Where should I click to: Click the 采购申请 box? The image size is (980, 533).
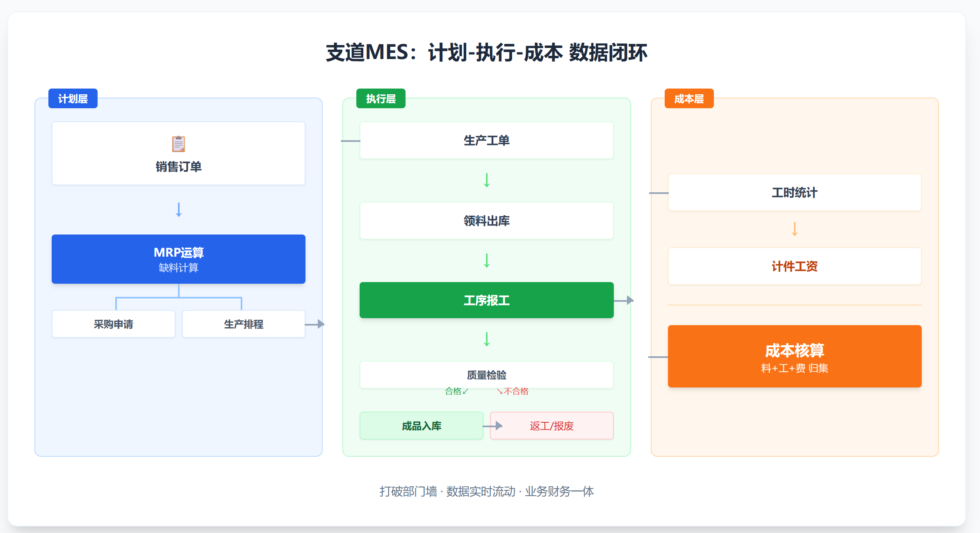(114, 324)
